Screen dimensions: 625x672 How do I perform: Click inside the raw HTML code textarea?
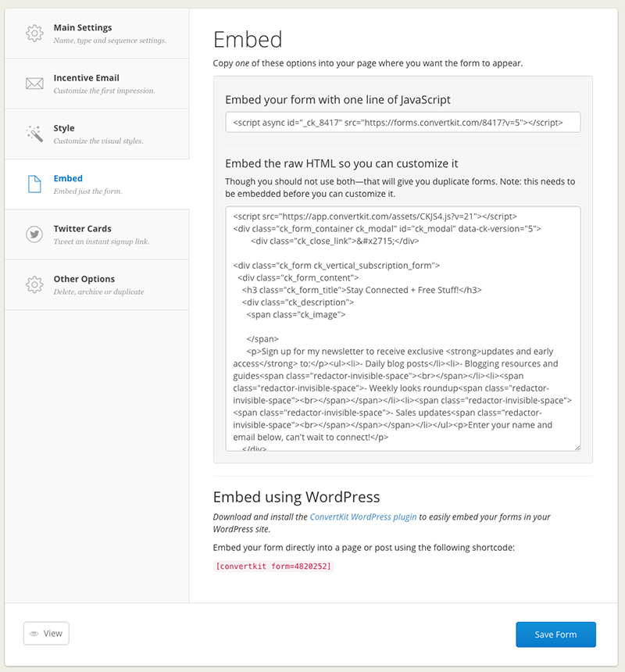[402, 329]
